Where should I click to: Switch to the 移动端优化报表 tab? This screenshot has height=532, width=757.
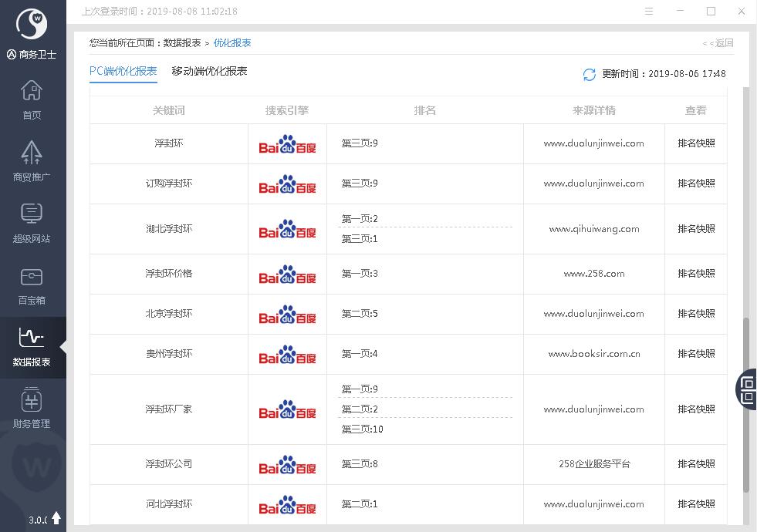coord(209,71)
